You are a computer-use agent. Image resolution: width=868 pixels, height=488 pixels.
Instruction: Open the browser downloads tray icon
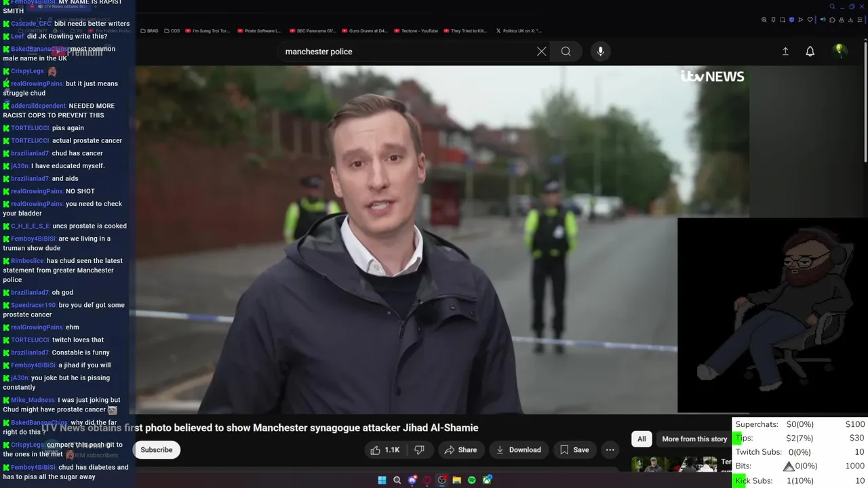click(x=850, y=20)
